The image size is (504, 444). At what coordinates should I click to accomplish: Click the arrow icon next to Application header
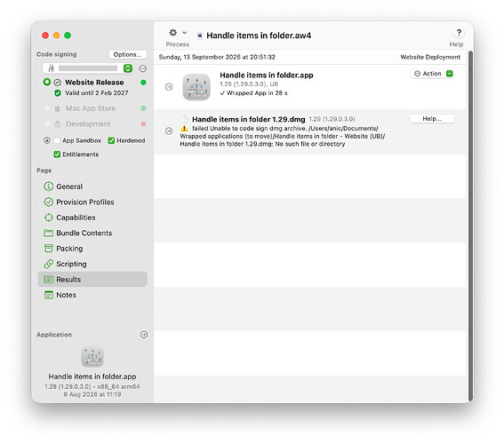pyautogui.click(x=144, y=335)
